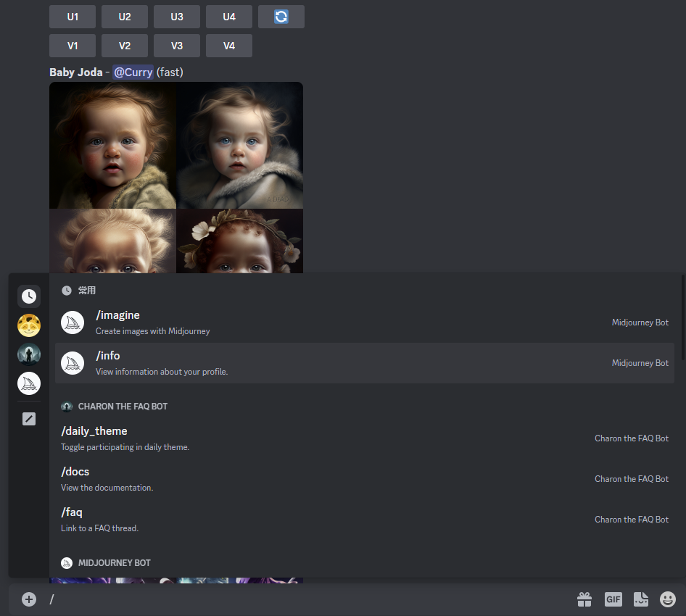Open the emoji picker
The width and height of the screenshot is (686, 616).
(668, 599)
